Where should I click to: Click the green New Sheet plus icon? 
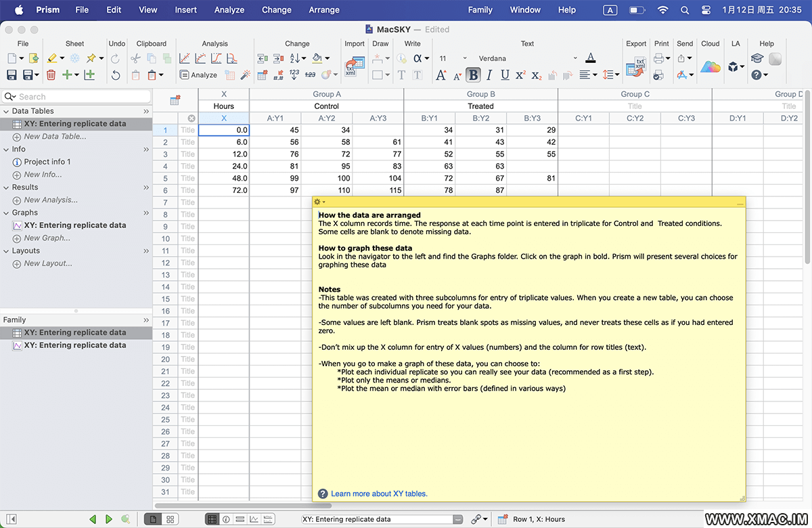tap(67, 75)
